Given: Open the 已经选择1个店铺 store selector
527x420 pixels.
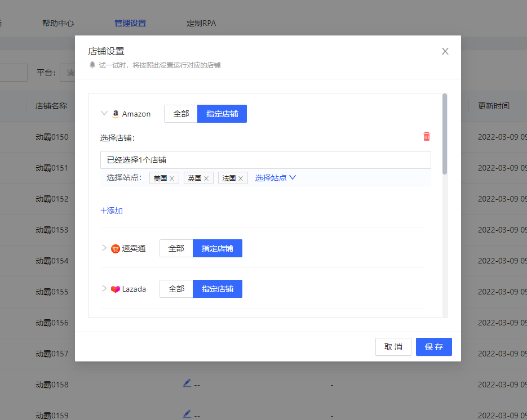Looking at the screenshot, I should 265,160.
